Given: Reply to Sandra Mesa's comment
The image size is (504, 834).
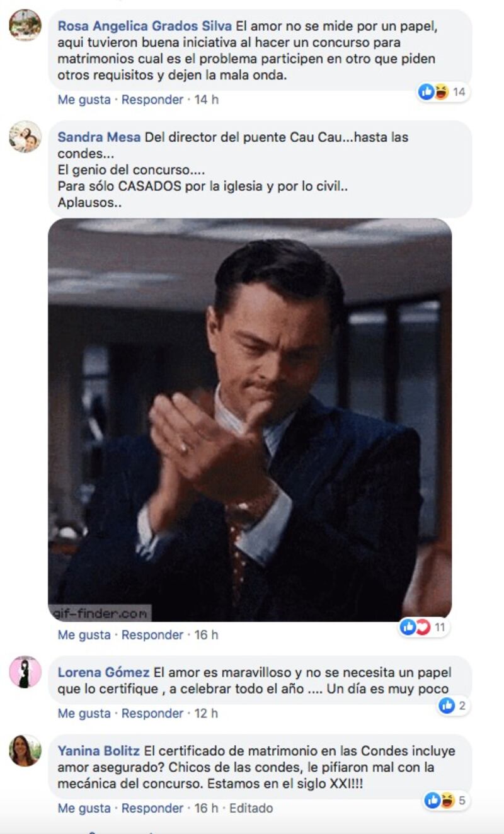Looking at the screenshot, I should pos(152,635).
